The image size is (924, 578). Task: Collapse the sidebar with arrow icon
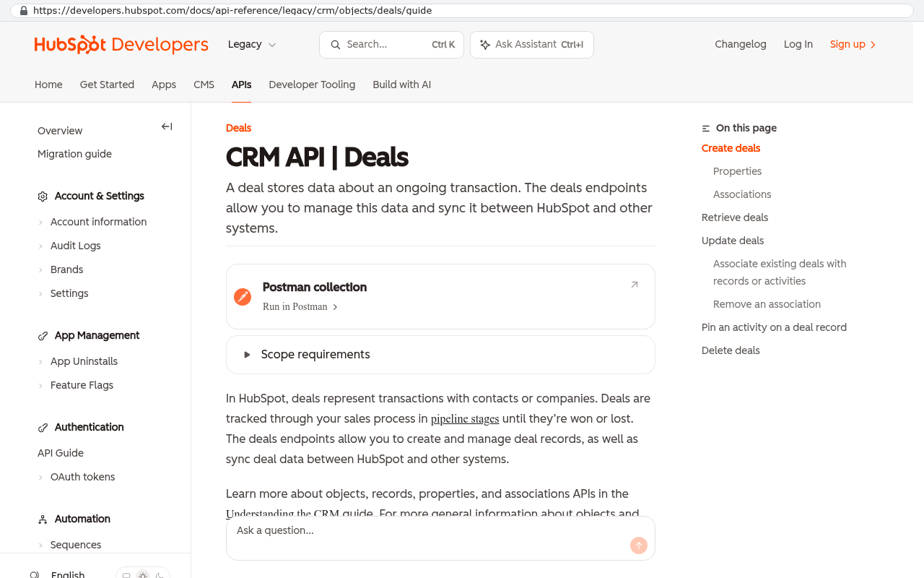[167, 126]
